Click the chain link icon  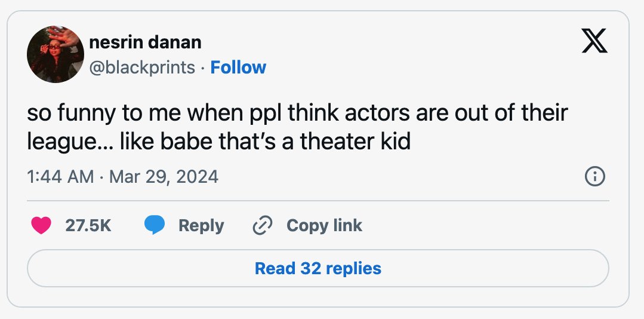263,226
